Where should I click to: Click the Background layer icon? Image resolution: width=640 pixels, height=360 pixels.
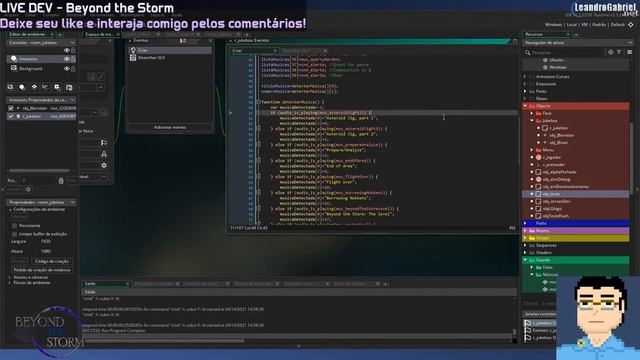pyautogui.click(x=14, y=68)
